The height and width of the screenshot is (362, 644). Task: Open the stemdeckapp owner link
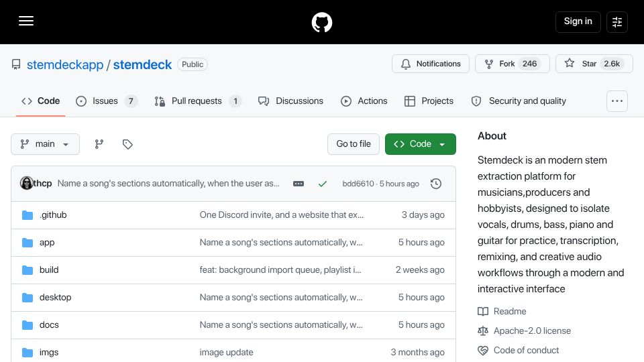tap(65, 64)
